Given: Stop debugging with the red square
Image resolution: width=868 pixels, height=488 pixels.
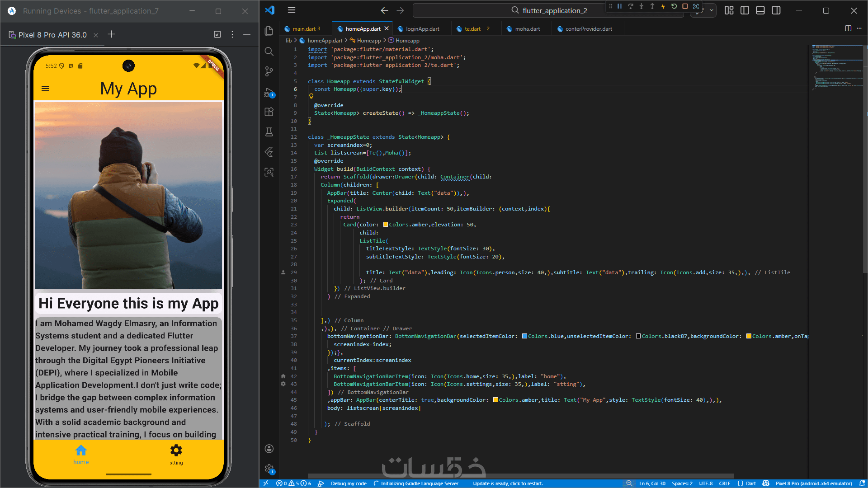Looking at the screenshot, I should click(685, 6).
